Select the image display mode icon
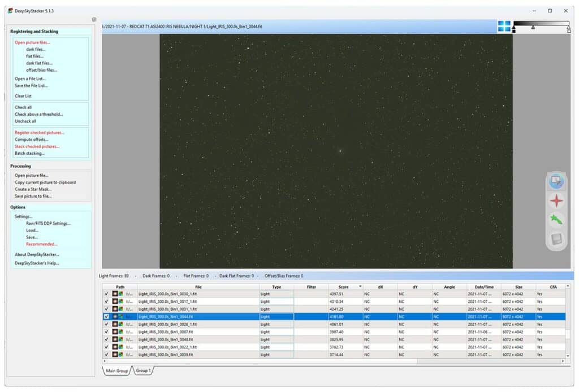This screenshot has width=579, height=392. [x=556, y=181]
